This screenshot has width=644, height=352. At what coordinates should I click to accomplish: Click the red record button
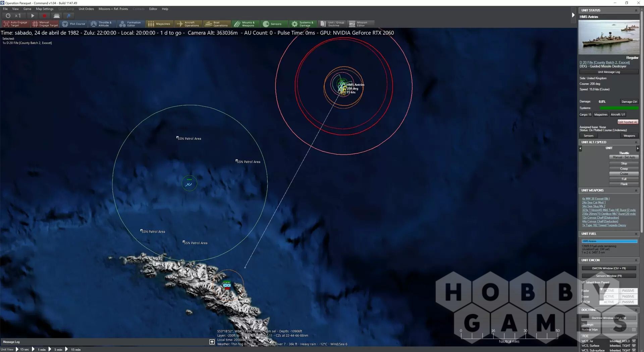44,15
